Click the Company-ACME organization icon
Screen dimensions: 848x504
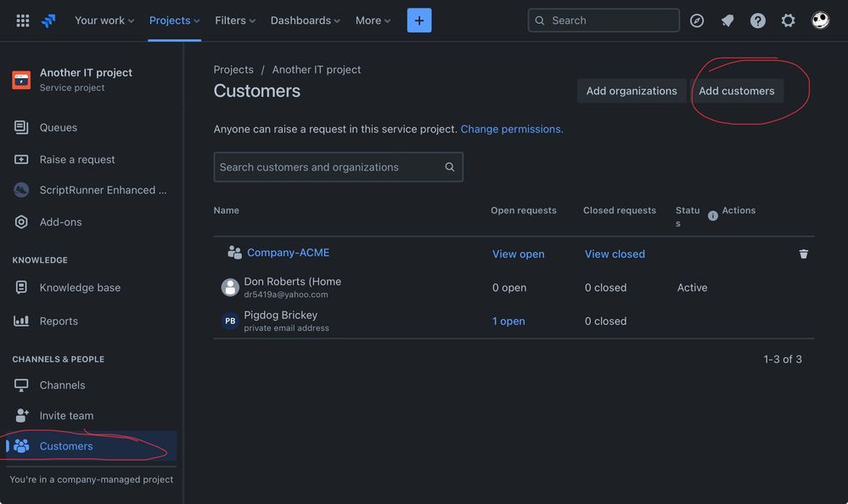point(234,253)
